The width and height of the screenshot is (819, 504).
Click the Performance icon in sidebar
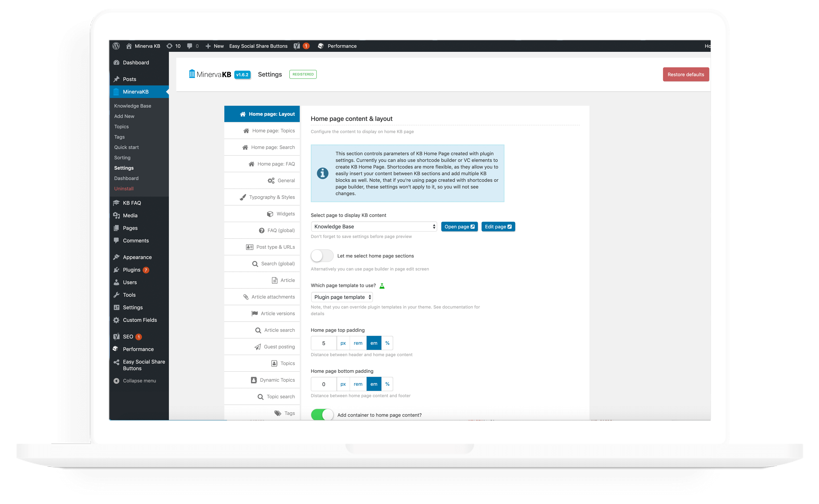tap(116, 349)
